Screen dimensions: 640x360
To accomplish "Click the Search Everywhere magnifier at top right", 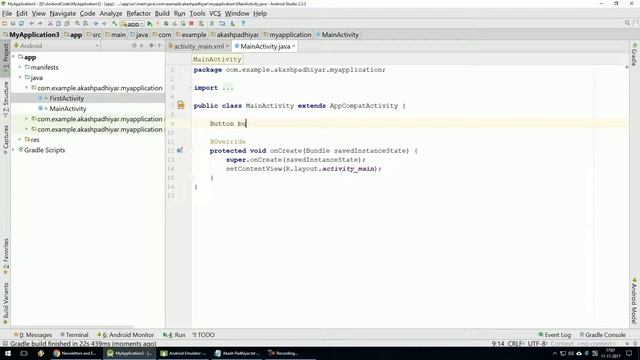I will [x=627, y=23].
